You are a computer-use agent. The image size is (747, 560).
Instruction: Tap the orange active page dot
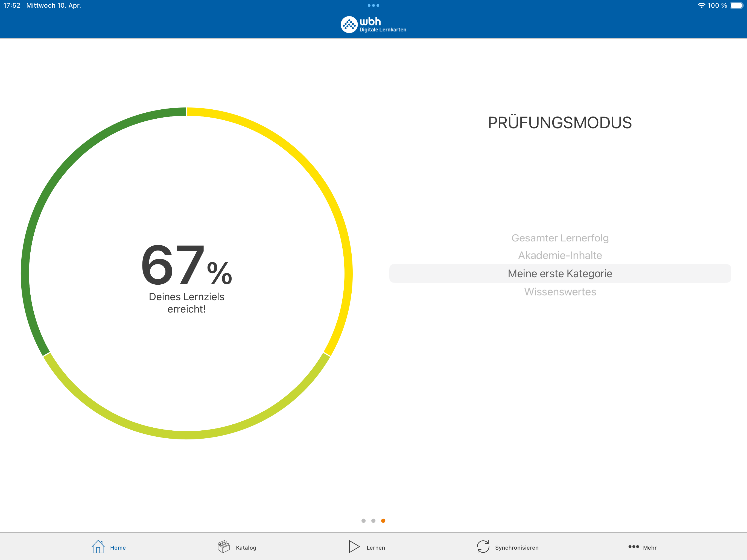tap(383, 520)
